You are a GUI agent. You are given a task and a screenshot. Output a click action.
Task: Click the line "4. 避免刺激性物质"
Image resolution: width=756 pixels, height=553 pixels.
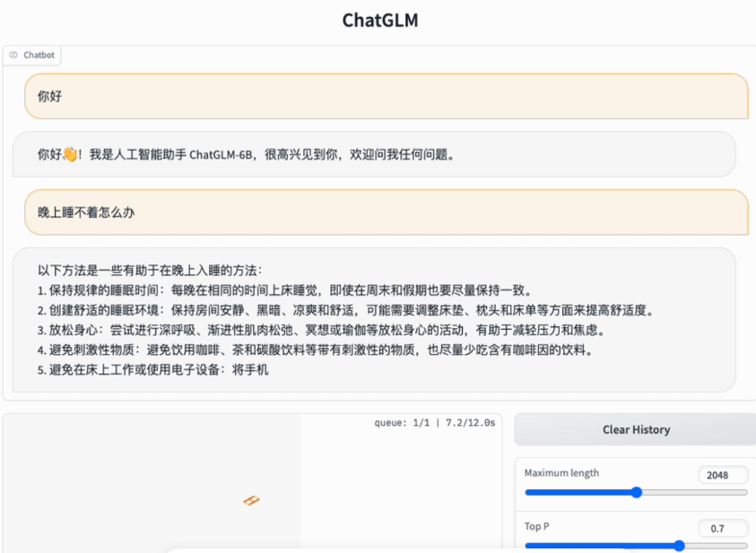click(316, 350)
